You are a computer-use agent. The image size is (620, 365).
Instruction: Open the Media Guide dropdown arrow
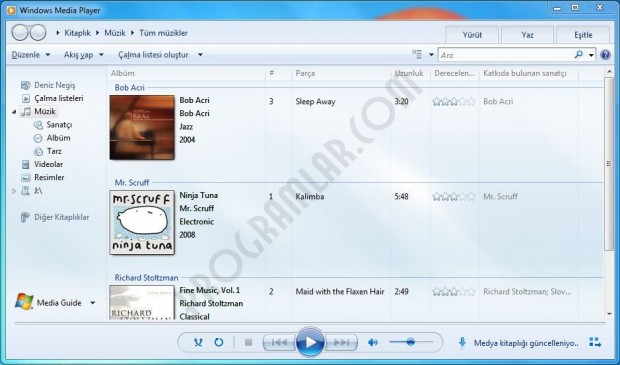[x=93, y=303]
